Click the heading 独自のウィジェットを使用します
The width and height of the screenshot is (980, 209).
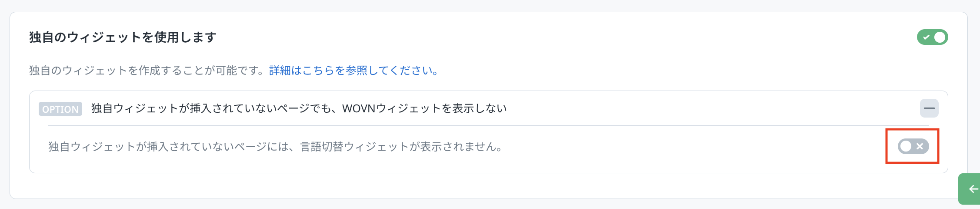tap(123, 37)
